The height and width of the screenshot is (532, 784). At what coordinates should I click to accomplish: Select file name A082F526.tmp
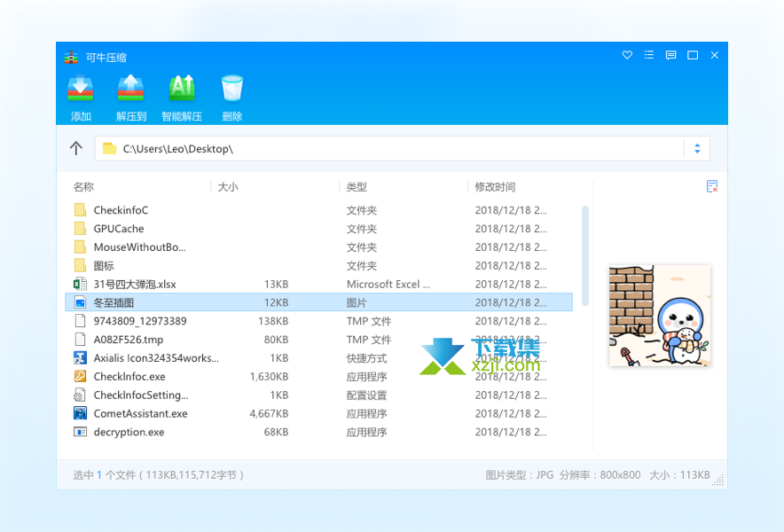(x=129, y=340)
